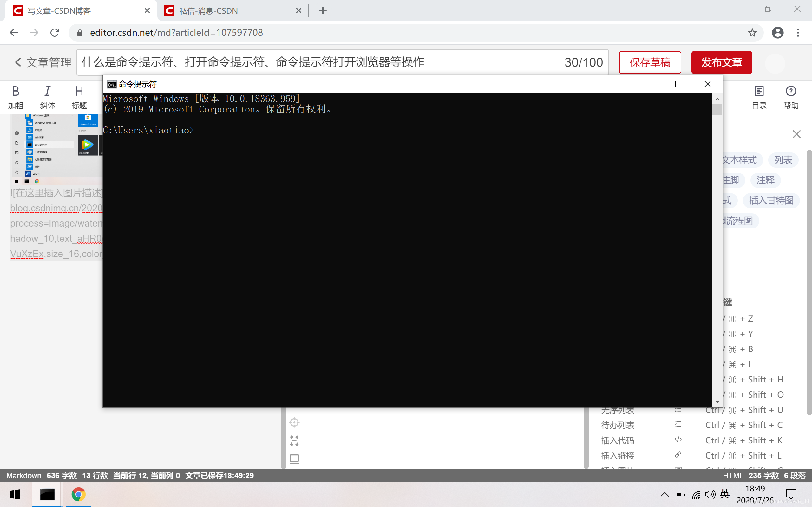Click the Heading (标题) toolbar icon
Viewport: 812px width, 507px height.
point(79,91)
